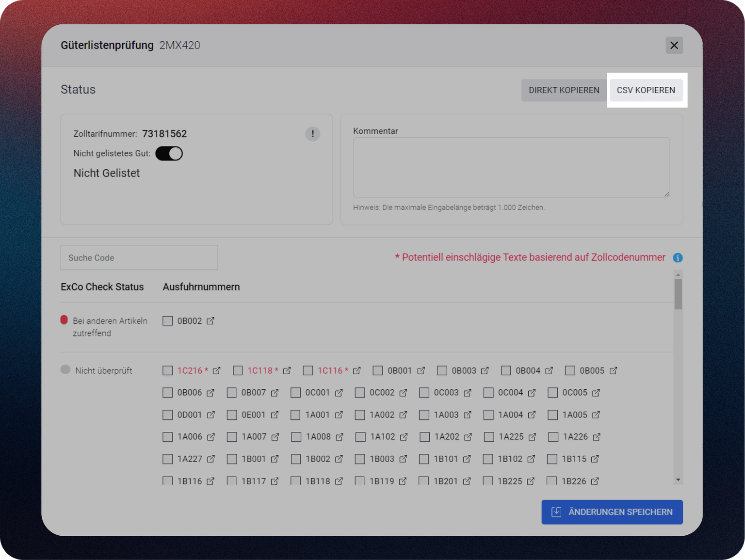Toggle the Nicht gelistetes Gut switch
Screen dimensions: 745x560
[x=169, y=154]
